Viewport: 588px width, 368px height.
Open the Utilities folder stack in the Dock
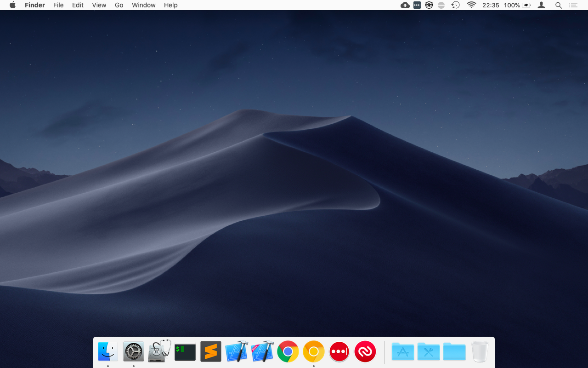click(429, 352)
